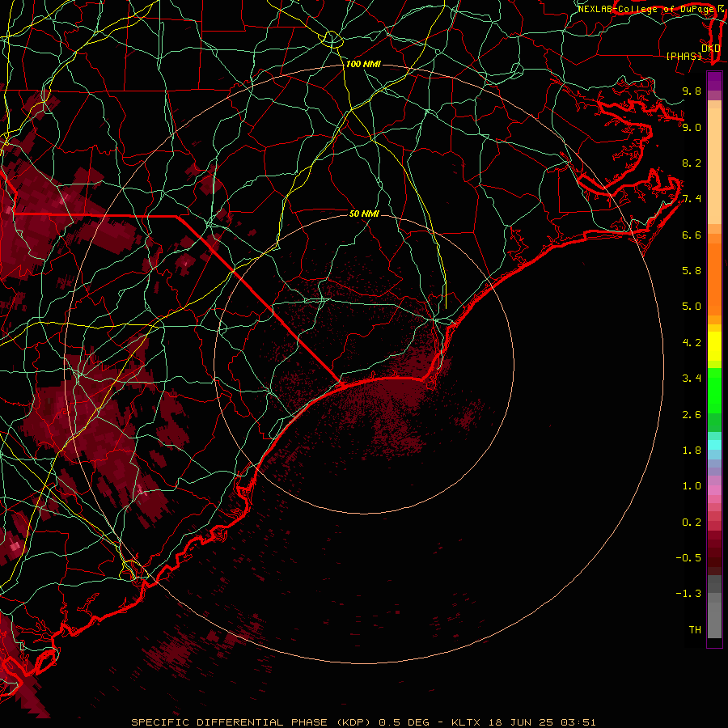Click the "SPECIFIC DIFFERENTIAL PHASE (KDP)" caption text
The width and height of the screenshot is (728, 728).
pos(252,722)
